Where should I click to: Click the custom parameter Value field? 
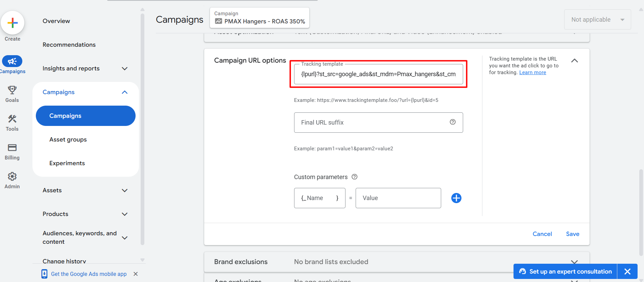(398, 198)
